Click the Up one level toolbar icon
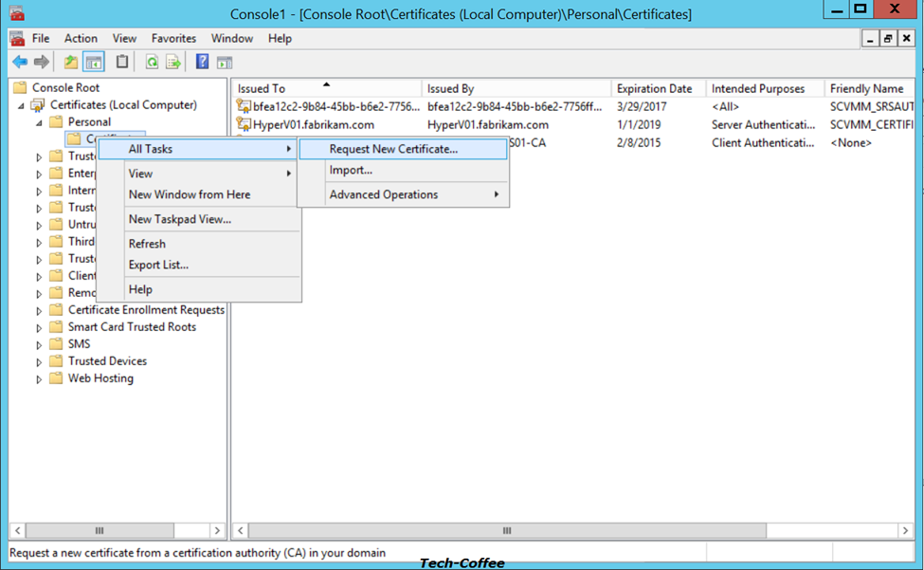The image size is (924, 570). pos(71,62)
